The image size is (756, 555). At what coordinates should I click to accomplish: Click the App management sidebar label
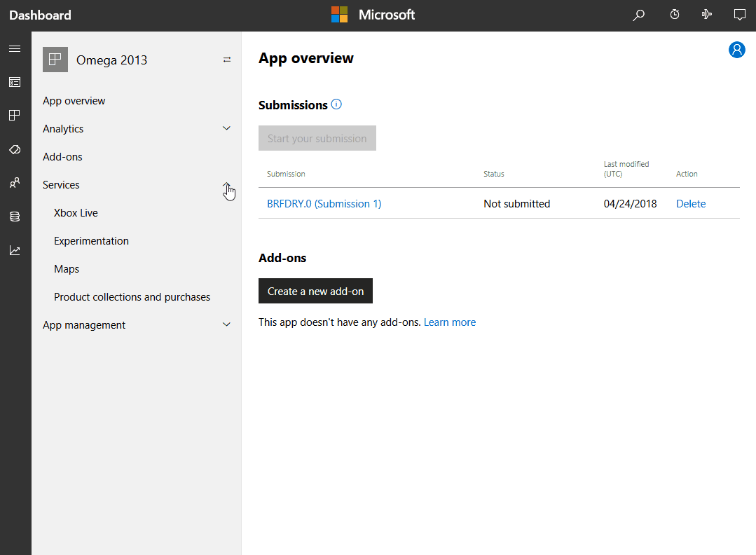(84, 325)
